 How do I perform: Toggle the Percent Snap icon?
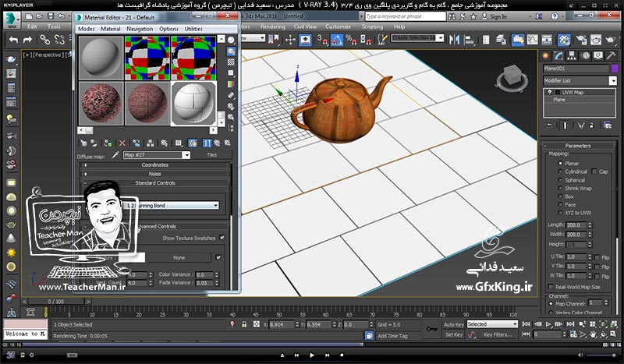(x=352, y=40)
